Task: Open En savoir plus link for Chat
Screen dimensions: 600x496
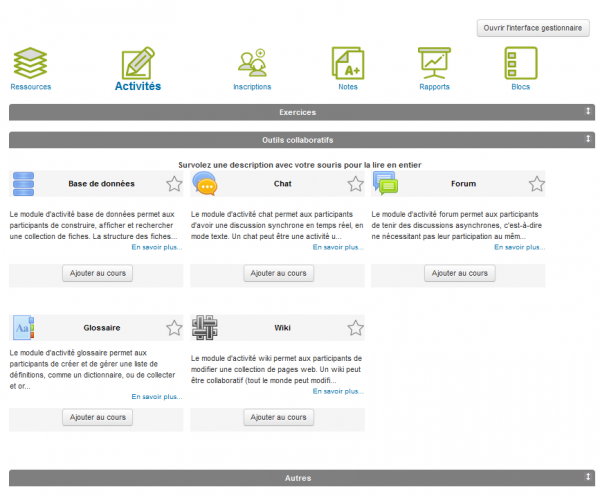Action: pos(338,246)
